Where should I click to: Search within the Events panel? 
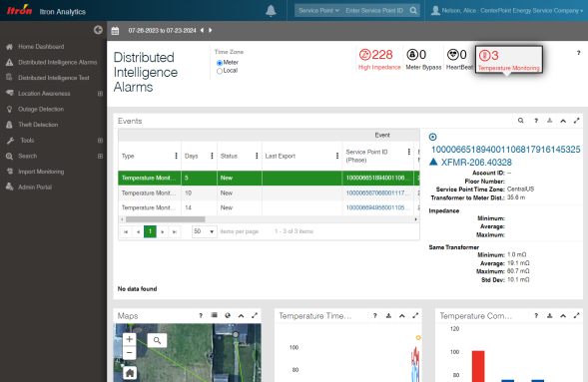(521, 121)
